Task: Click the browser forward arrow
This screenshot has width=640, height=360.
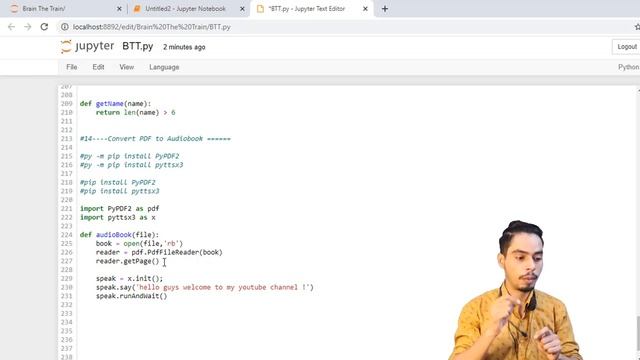Action: 27,27
